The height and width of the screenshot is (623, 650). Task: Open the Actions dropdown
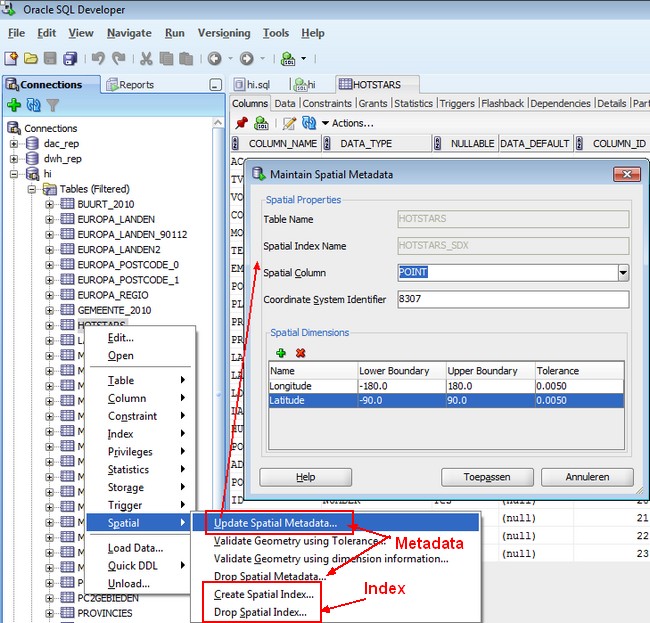pyautogui.click(x=347, y=123)
